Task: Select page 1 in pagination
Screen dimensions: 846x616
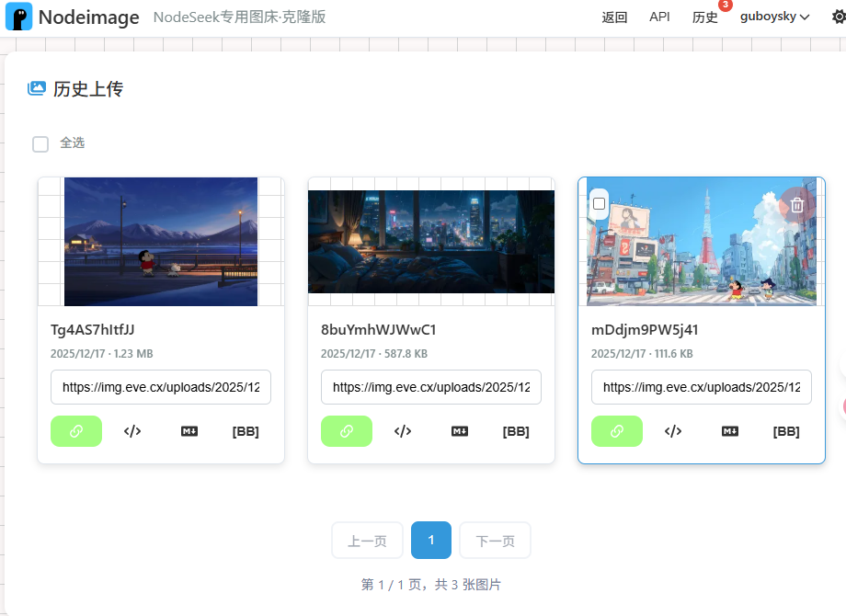Action: [431, 540]
